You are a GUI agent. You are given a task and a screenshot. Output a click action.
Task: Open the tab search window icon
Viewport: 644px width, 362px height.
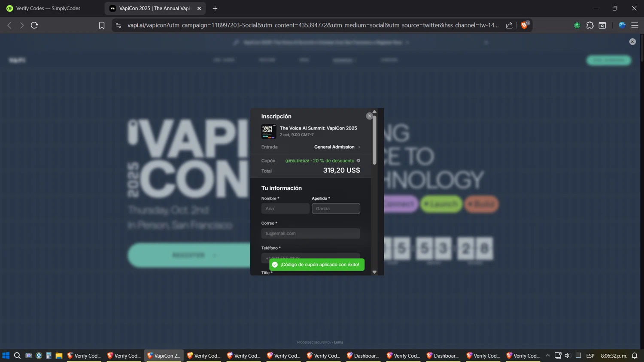(x=602, y=25)
